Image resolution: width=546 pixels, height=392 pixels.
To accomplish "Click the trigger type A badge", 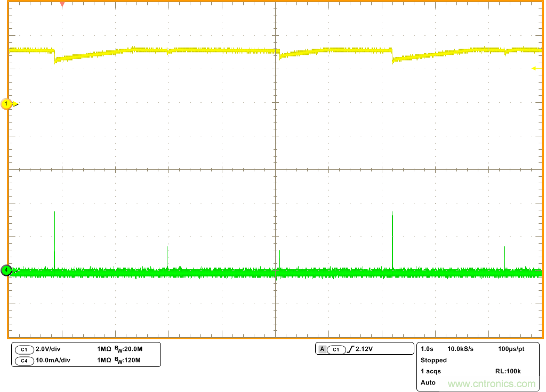I will pyautogui.click(x=322, y=349).
